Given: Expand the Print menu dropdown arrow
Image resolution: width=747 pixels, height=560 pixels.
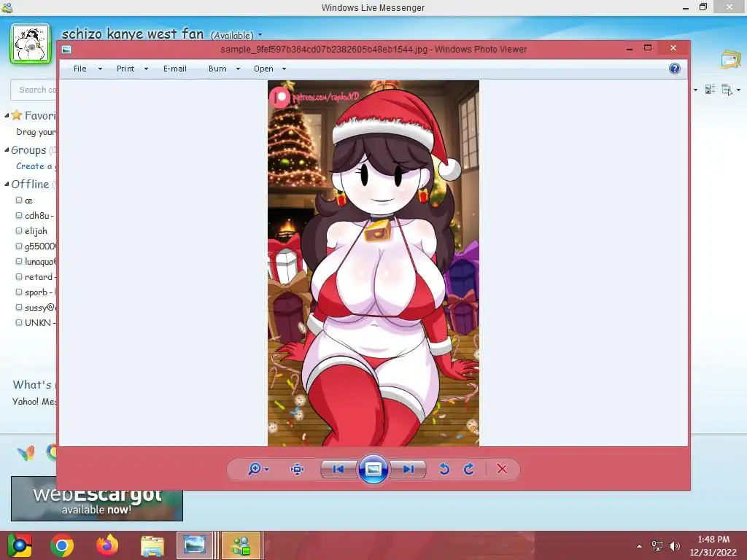Looking at the screenshot, I should point(146,69).
